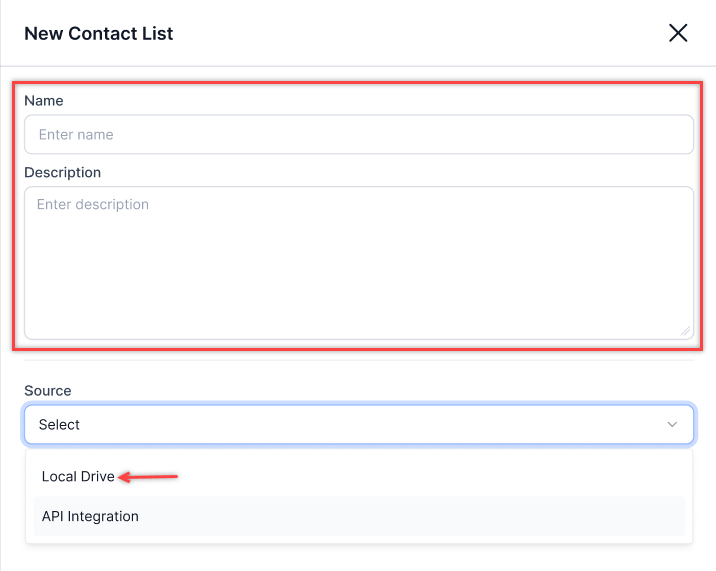
Task: Click blank space right of Local Drive option
Action: (x=434, y=476)
